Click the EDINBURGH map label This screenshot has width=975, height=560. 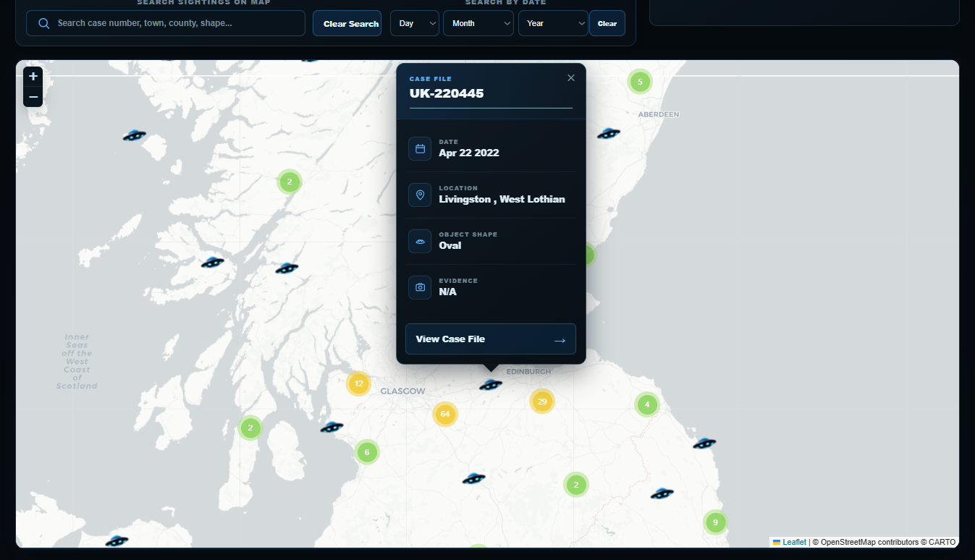coord(528,371)
